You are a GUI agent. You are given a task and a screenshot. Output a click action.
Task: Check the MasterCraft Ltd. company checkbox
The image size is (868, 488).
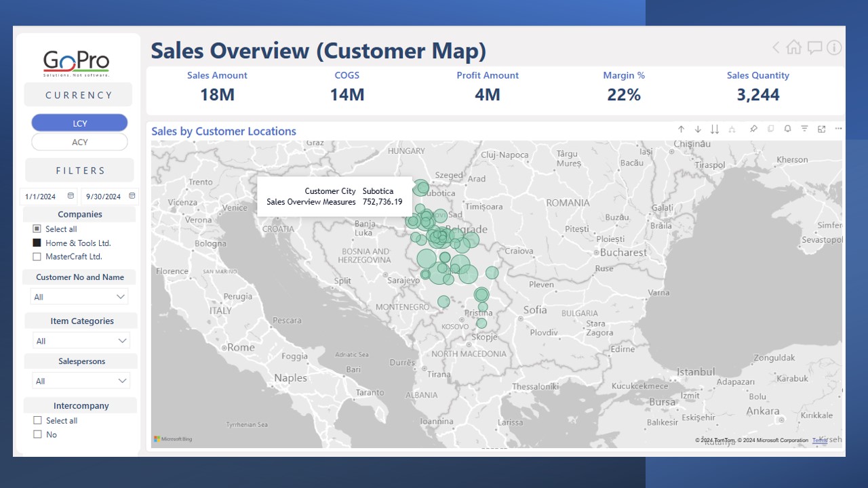click(x=37, y=257)
